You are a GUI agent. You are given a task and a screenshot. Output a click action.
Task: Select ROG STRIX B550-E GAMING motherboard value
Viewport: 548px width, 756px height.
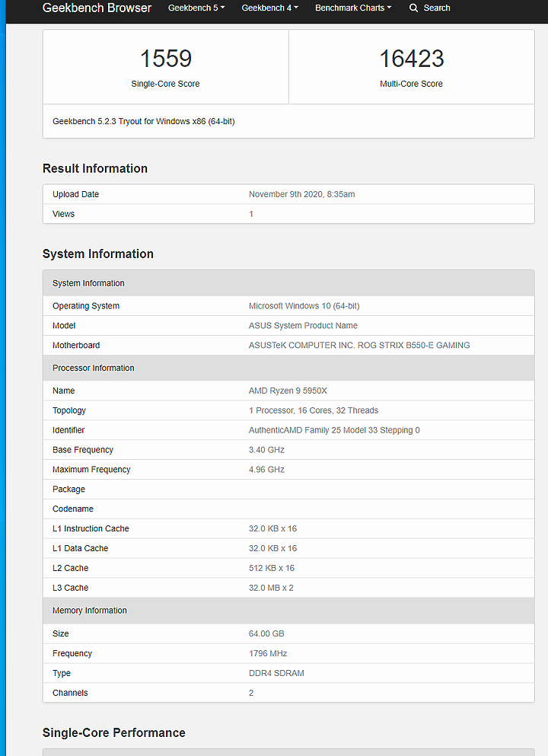click(x=359, y=346)
